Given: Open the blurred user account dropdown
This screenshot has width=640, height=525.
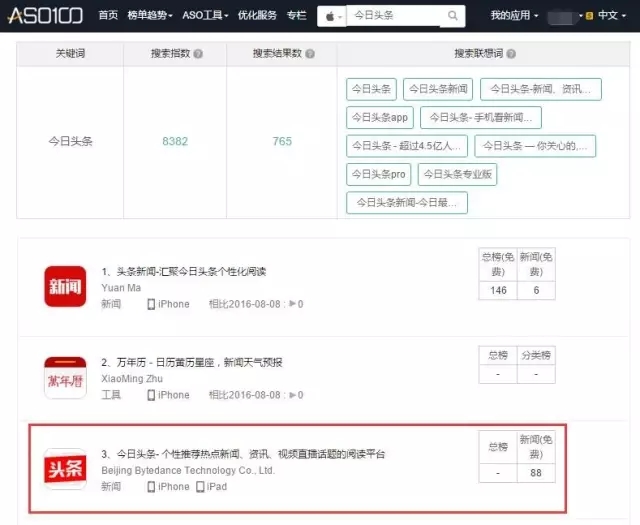Looking at the screenshot, I should point(564,16).
